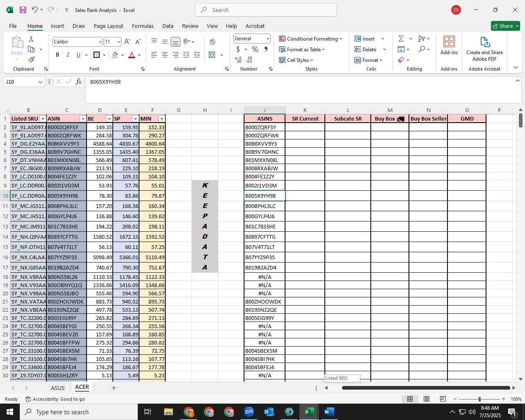Click the Add-ins icon
The height and width of the screenshot is (420, 525).
(449, 45)
